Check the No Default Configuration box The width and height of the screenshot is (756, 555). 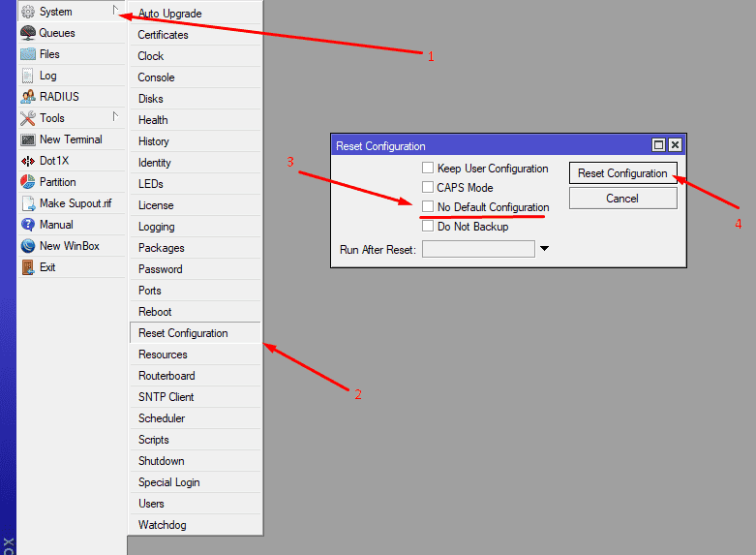click(x=428, y=207)
